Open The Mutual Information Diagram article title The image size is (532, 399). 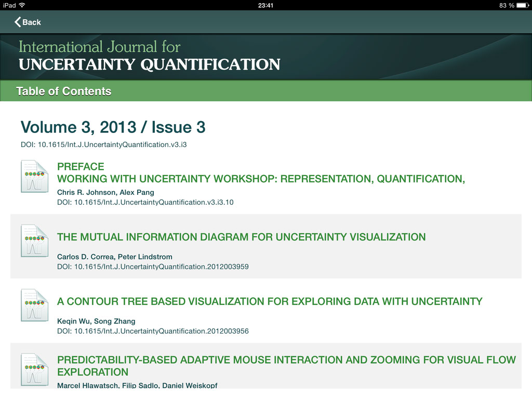coord(241,237)
